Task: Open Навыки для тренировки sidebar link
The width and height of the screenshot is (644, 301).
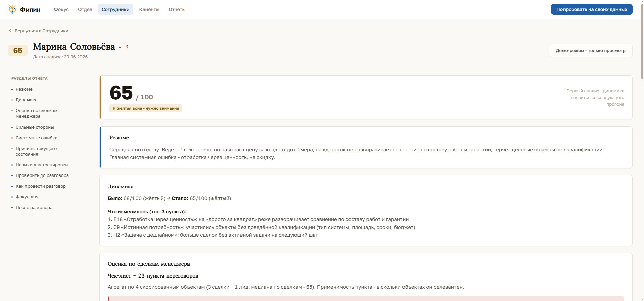Action: (42, 165)
